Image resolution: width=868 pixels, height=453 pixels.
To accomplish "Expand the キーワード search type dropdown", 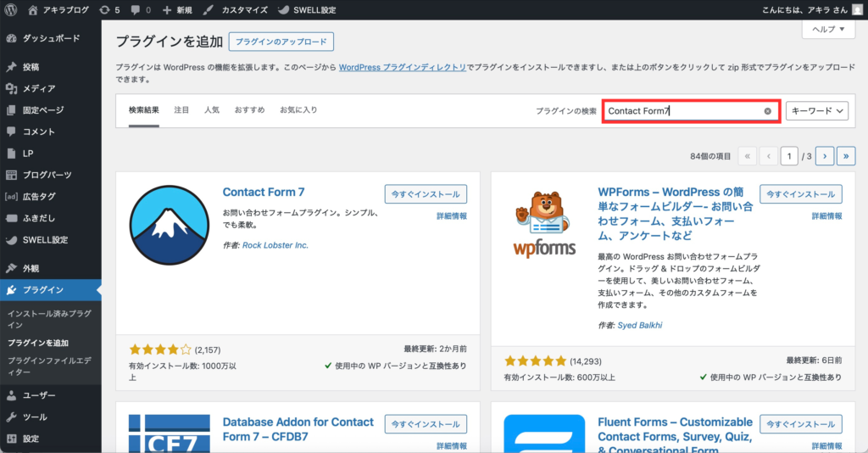I will click(x=817, y=111).
